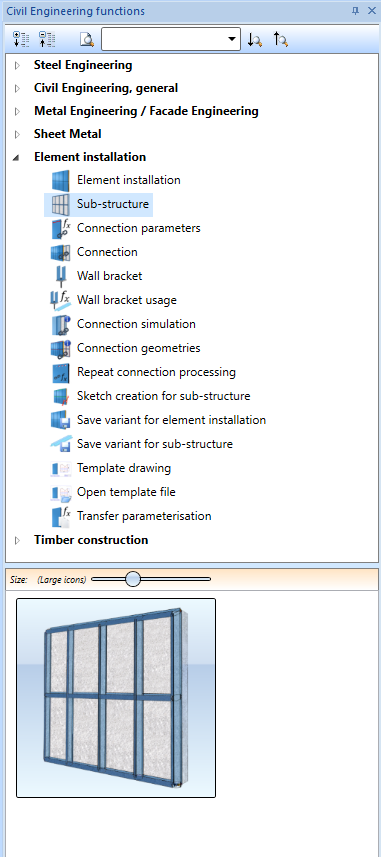The image size is (381, 857).
Task: Select Transfer parameterisation entry
Action: coord(144,516)
